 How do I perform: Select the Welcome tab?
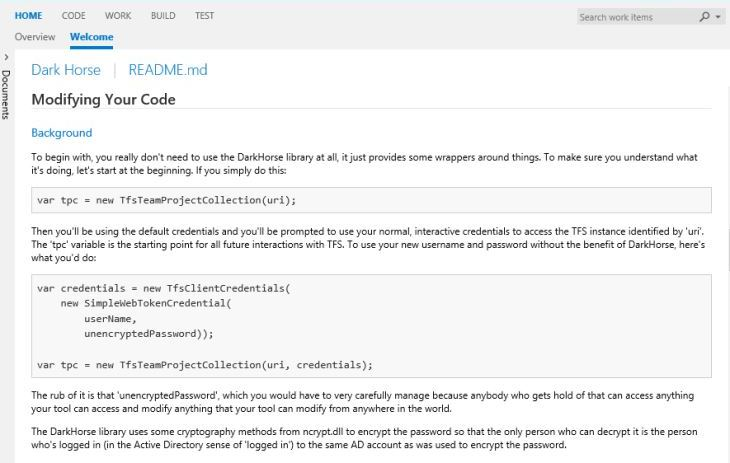(x=92, y=37)
